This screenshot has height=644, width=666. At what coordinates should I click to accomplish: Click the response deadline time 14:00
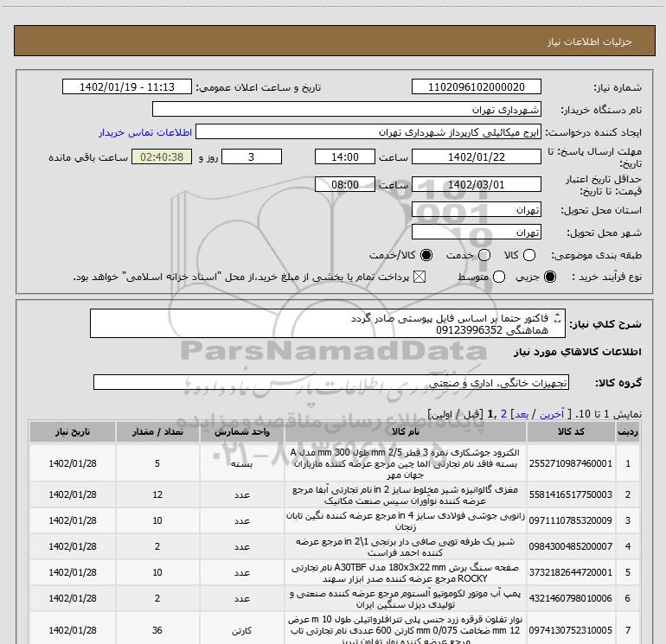click(345, 156)
